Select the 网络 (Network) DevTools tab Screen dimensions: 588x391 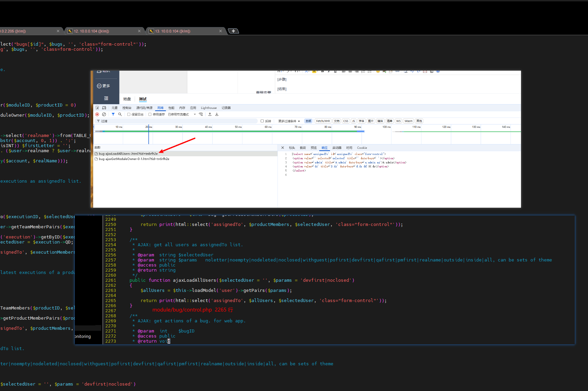[x=160, y=108]
